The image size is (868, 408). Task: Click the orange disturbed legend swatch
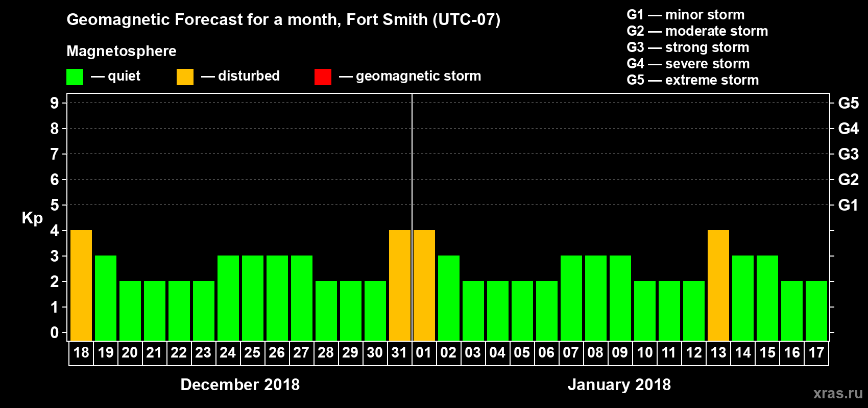pyautogui.click(x=185, y=77)
